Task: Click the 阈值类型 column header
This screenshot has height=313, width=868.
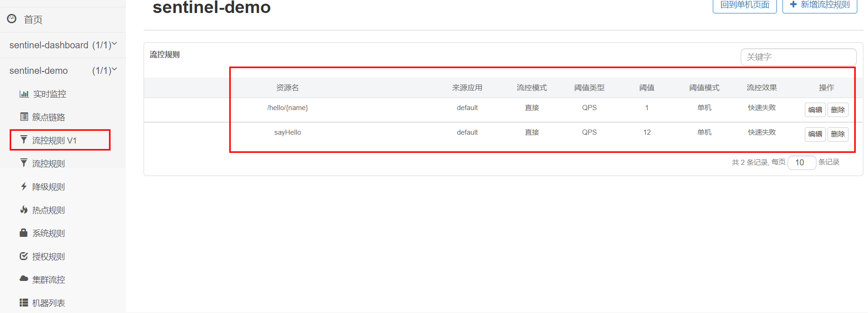Action: (x=589, y=88)
